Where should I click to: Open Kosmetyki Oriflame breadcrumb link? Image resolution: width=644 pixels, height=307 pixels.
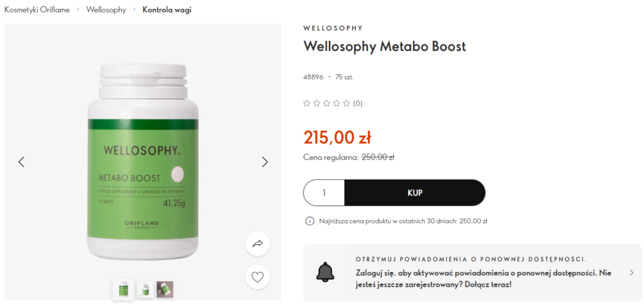coord(36,10)
